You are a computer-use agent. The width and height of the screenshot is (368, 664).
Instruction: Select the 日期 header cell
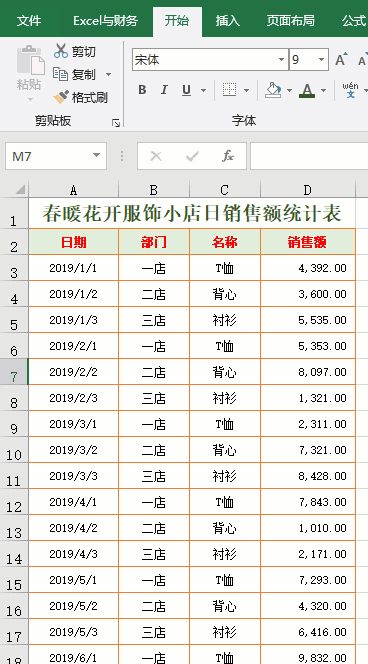coord(74,242)
